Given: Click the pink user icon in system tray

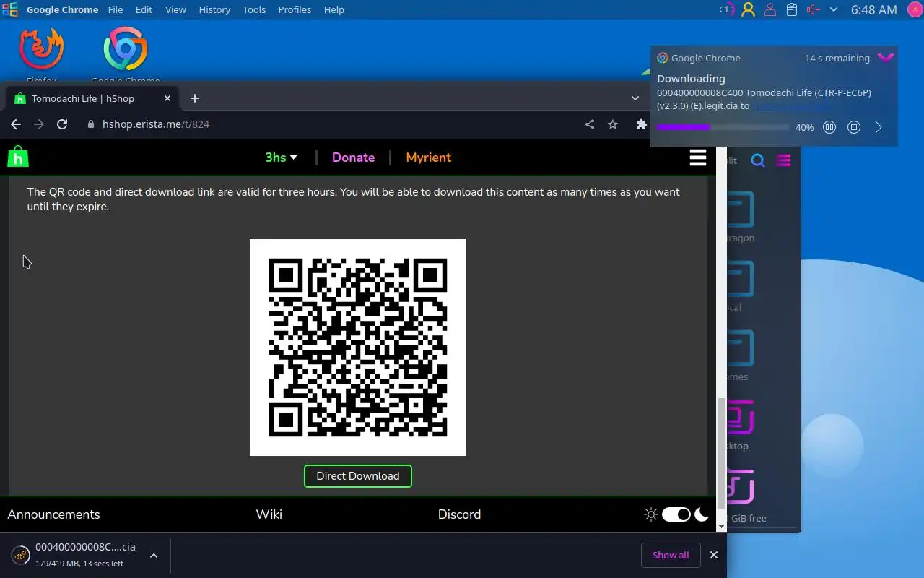Looking at the screenshot, I should pyautogui.click(x=770, y=9).
